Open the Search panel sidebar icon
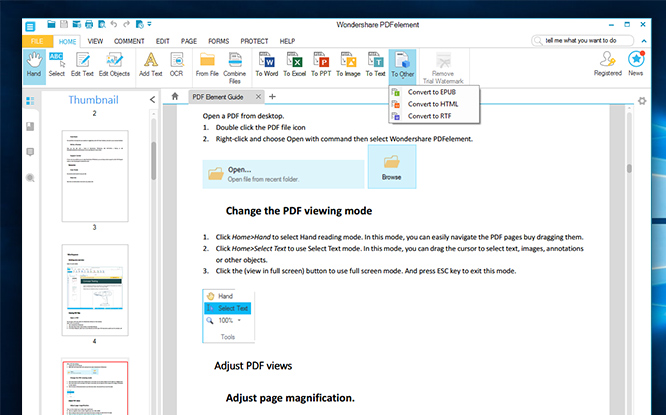 pyautogui.click(x=30, y=178)
